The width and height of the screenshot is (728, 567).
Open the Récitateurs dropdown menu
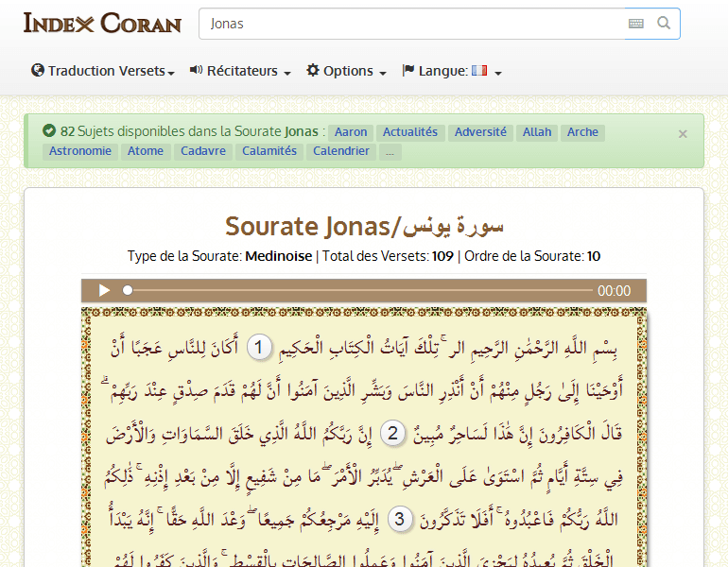coord(240,71)
